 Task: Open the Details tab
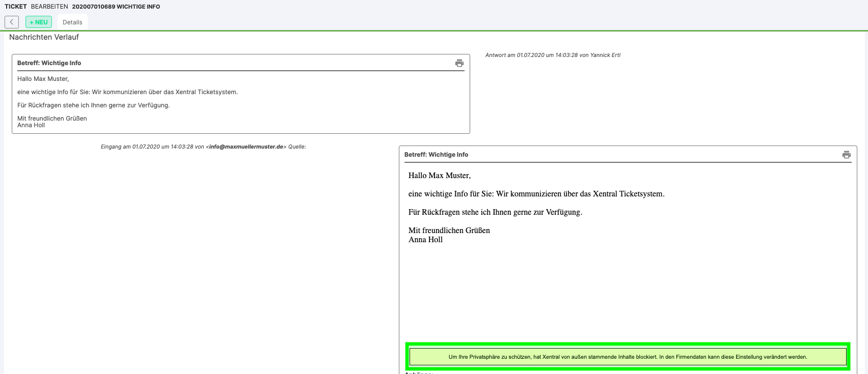pyautogui.click(x=72, y=22)
